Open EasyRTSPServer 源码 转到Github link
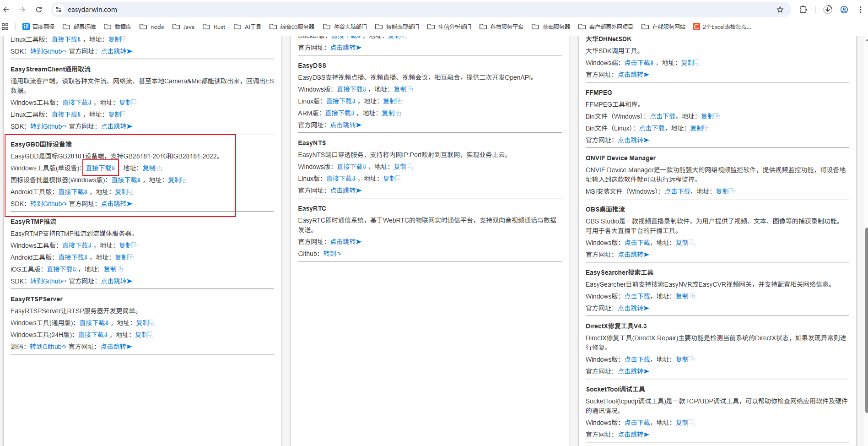 [48, 347]
